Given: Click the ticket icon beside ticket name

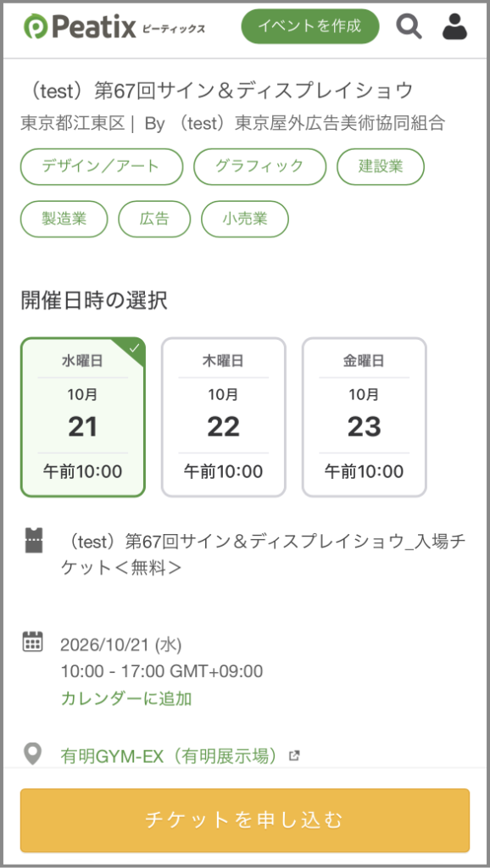Looking at the screenshot, I should point(33,540).
